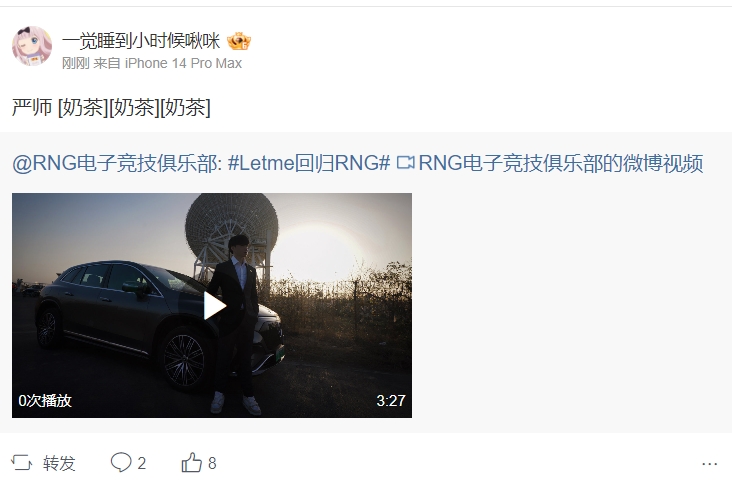The height and width of the screenshot is (491, 732).
Task: Open the user's crown membership badge
Action: [x=239, y=41]
